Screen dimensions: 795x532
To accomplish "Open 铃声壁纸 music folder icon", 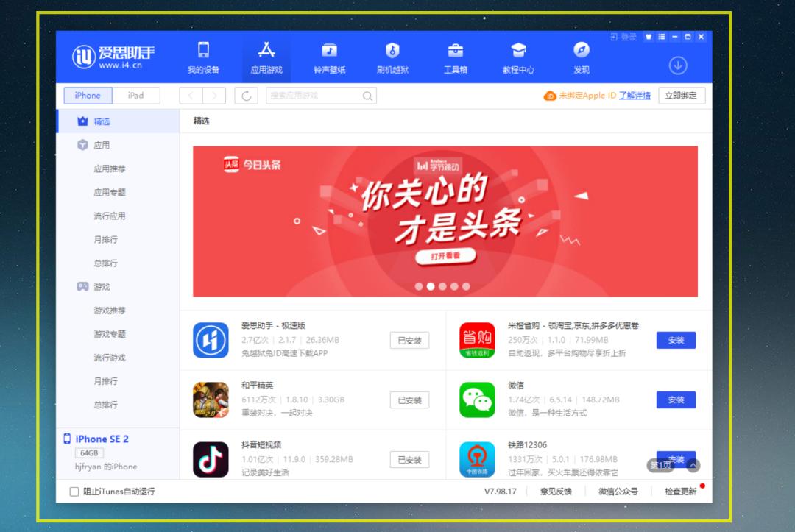I will tap(330, 50).
